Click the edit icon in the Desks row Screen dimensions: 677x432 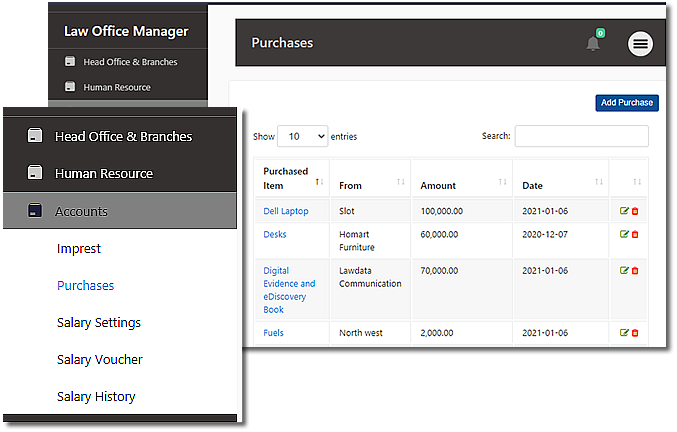(625, 234)
